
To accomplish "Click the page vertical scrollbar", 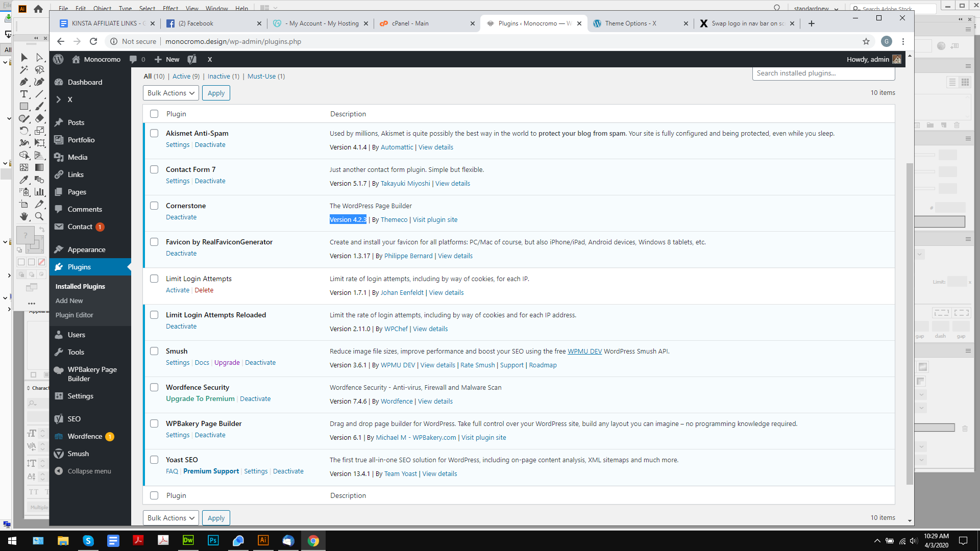I will point(910,323).
